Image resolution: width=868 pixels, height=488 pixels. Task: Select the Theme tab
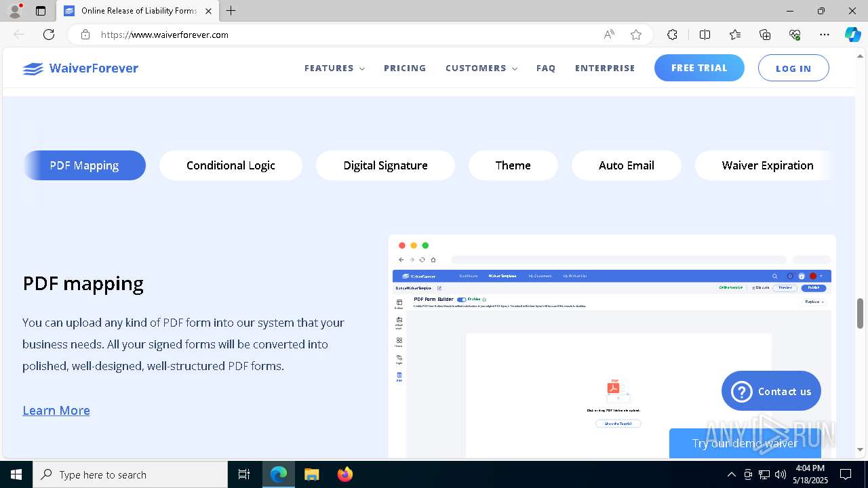click(x=513, y=165)
